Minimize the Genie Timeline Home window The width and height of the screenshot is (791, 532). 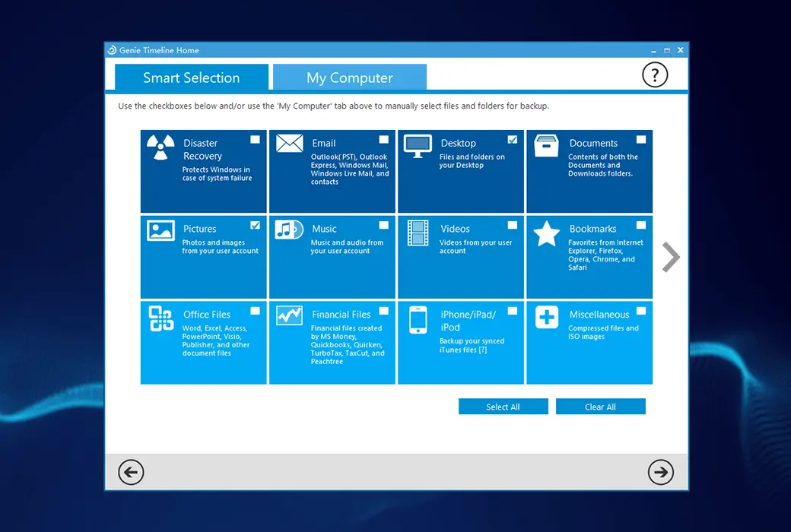click(653, 50)
